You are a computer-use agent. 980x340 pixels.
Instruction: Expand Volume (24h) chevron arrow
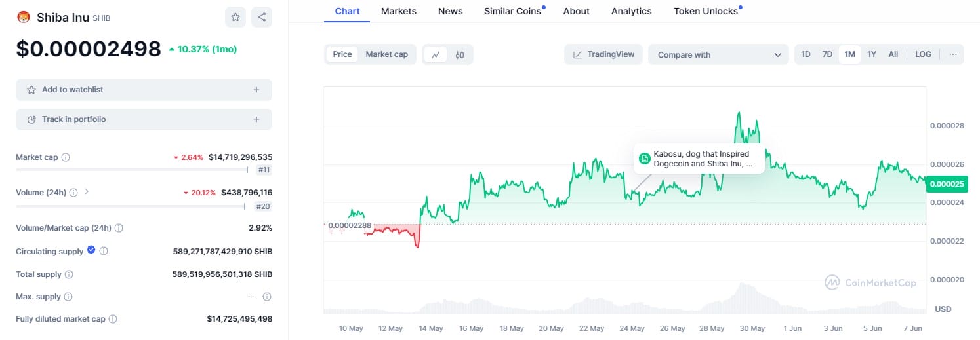[x=87, y=192]
